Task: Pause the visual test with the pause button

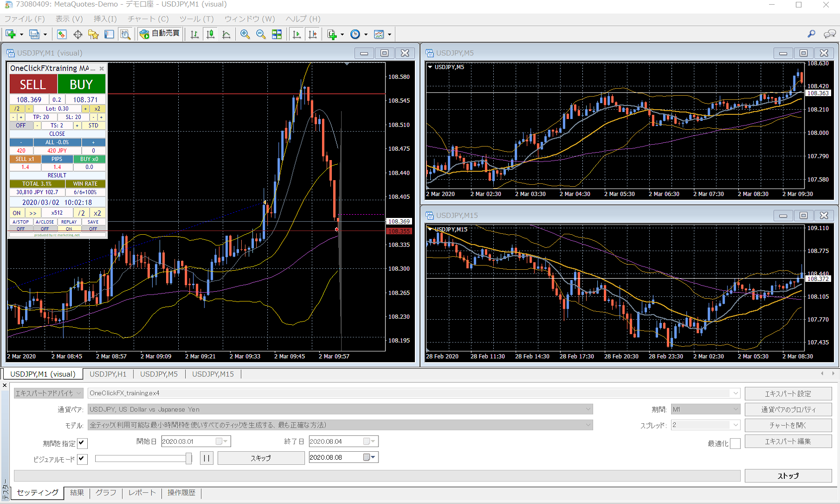Action: [x=206, y=458]
